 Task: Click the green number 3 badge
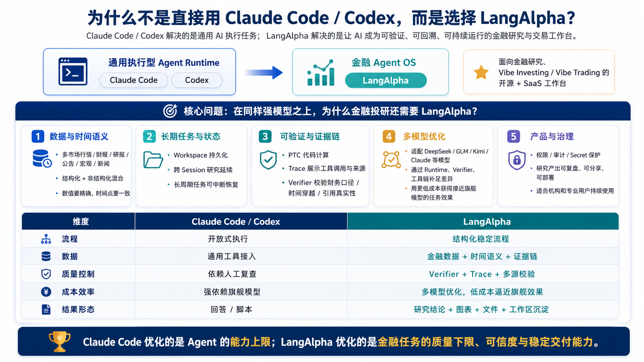(265, 137)
